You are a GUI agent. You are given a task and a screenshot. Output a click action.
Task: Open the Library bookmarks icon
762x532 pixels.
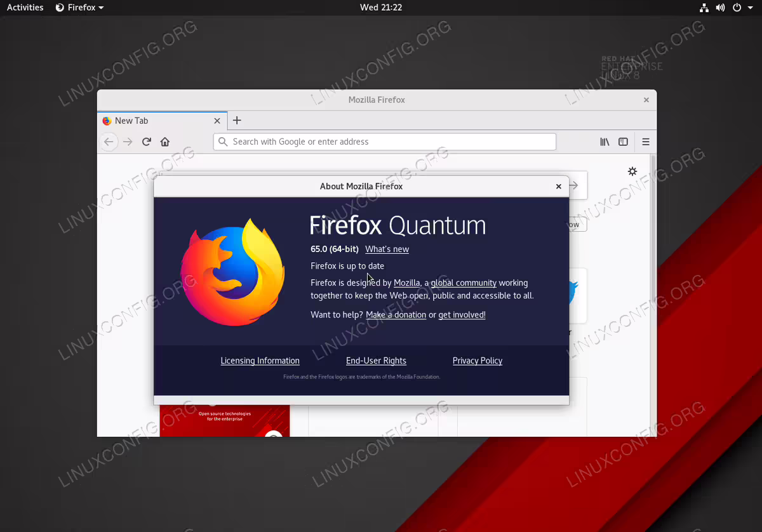pos(605,142)
